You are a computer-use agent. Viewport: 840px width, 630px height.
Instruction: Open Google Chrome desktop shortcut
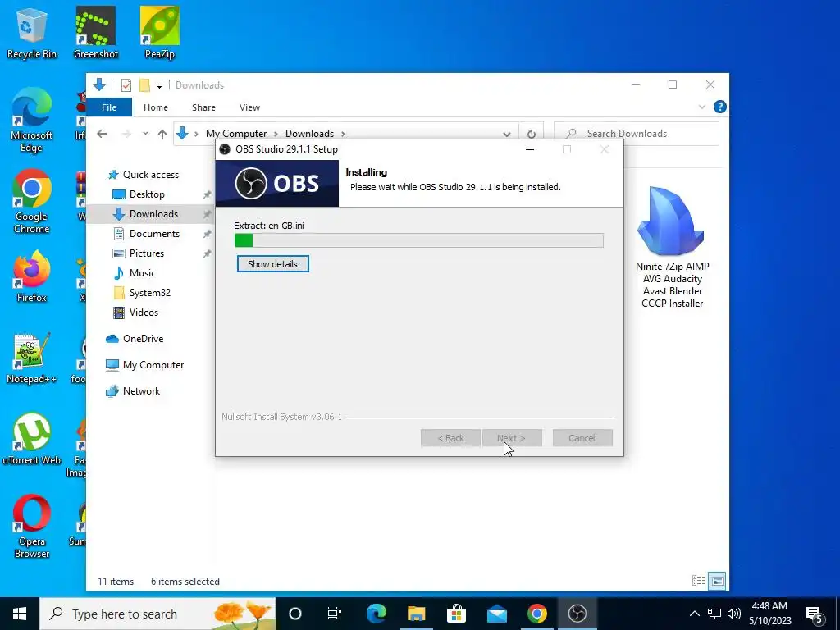coord(31,202)
